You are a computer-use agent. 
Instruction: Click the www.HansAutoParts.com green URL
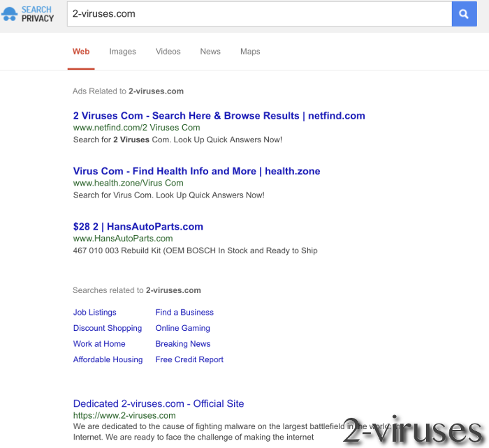(123, 239)
